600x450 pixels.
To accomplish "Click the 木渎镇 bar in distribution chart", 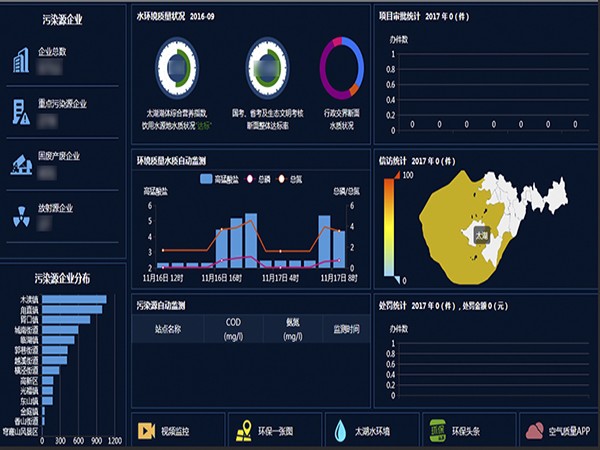I will 74,299.
